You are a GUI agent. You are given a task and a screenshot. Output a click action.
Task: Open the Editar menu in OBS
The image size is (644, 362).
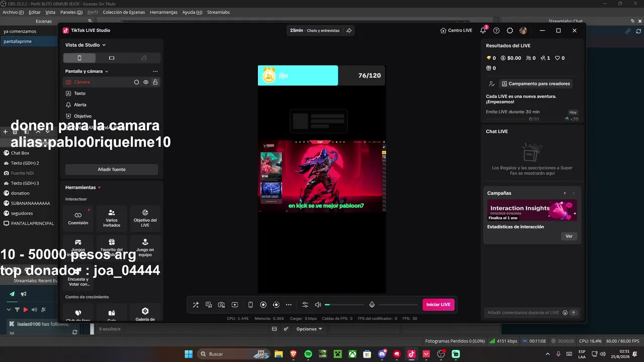(35, 12)
